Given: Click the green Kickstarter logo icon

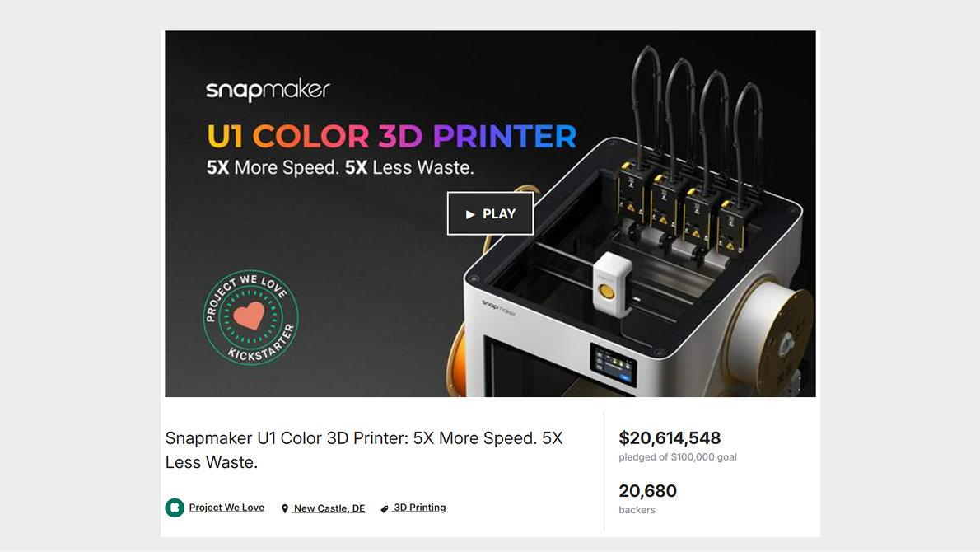Looking at the screenshot, I should (175, 508).
